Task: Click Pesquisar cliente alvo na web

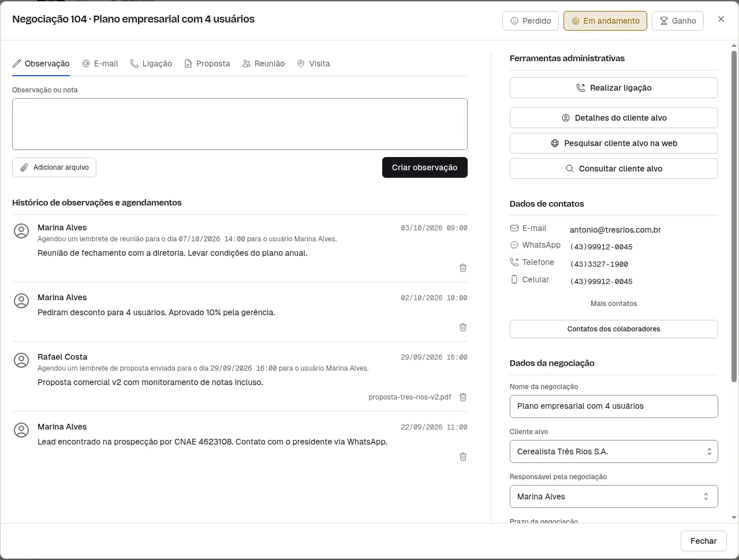Action: 614,143
